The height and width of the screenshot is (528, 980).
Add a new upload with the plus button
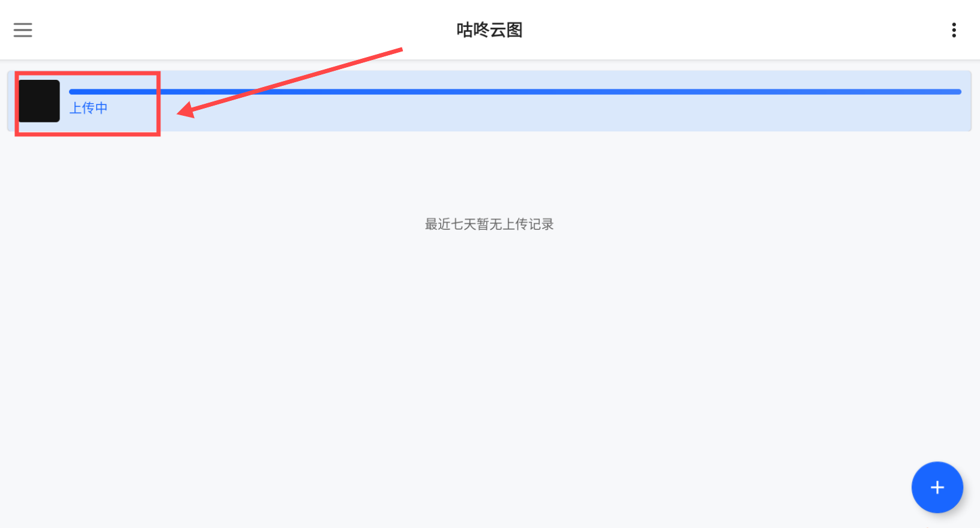[x=937, y=487]
